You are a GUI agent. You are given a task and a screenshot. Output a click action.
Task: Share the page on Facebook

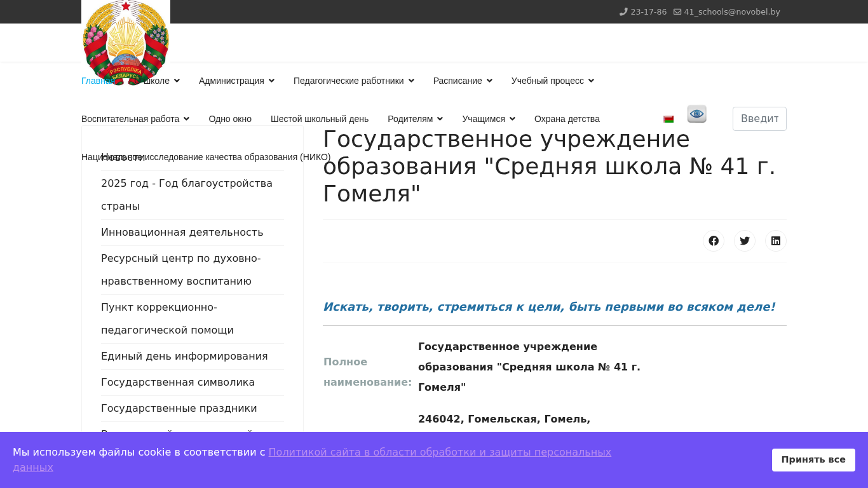[714, 241]
